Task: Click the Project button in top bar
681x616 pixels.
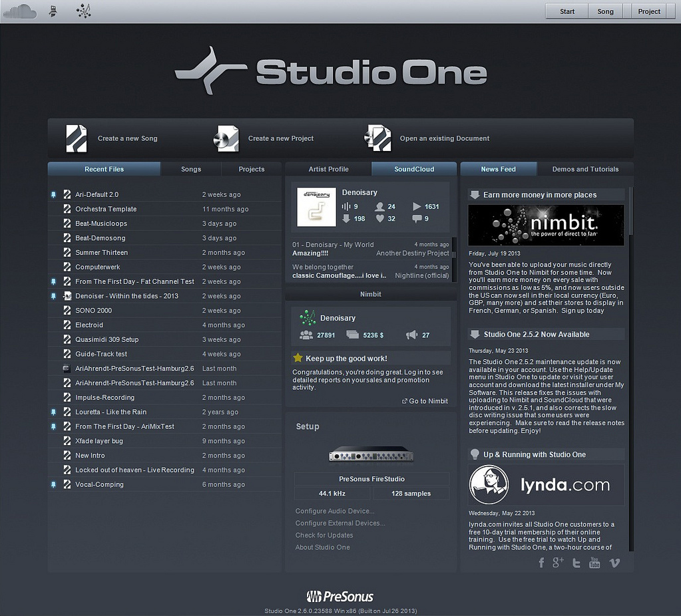Action: tap(649, 11)
